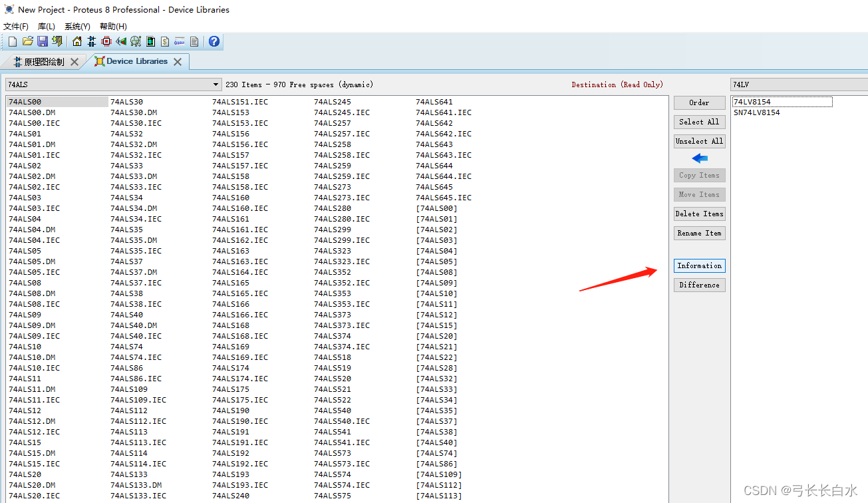The image size is (868, 503).
Task: Open Help with the question mark icon
Action: coord(214,41)
